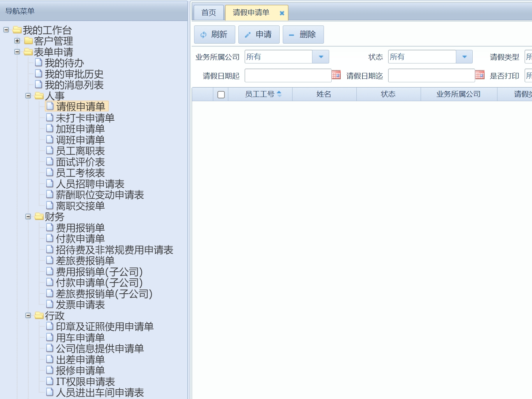
Task: Click the document icon beside 用车申请单
Action: [x=50, y=337]
